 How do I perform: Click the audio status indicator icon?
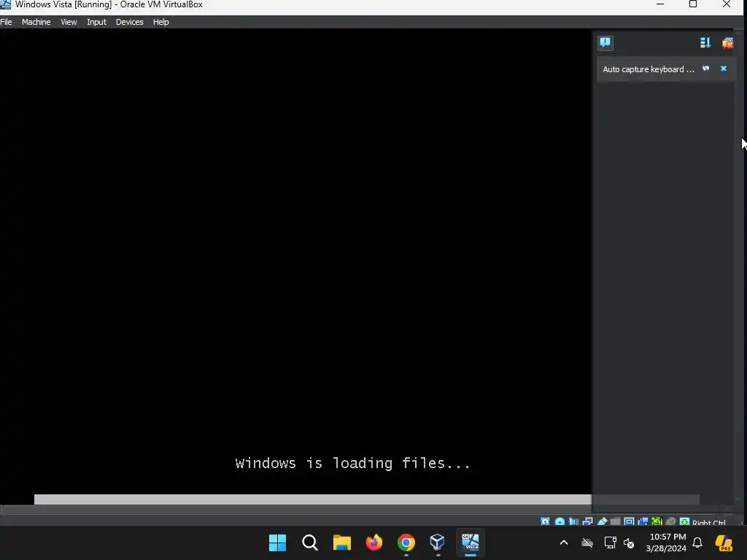[x=573, y=521]
